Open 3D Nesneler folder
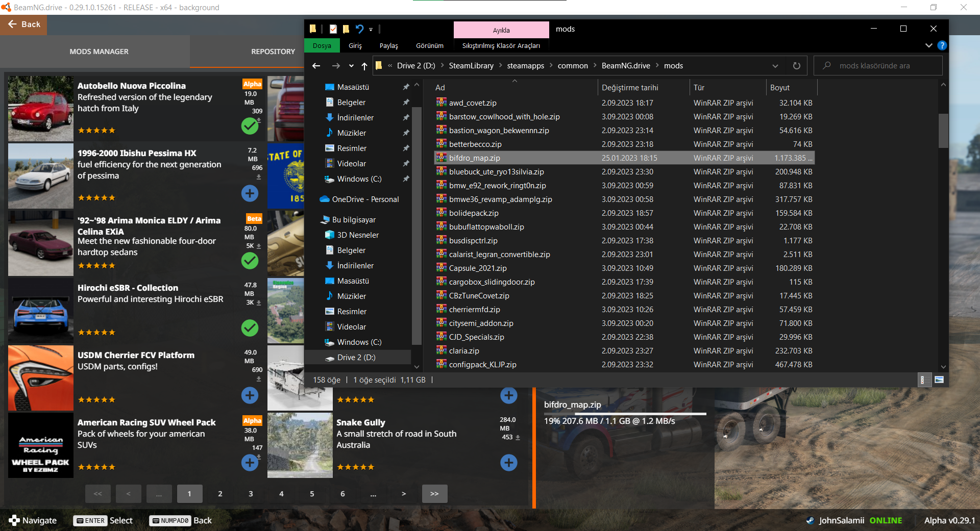The width and height of the screenshot is (980, 531). click(358, 235)
